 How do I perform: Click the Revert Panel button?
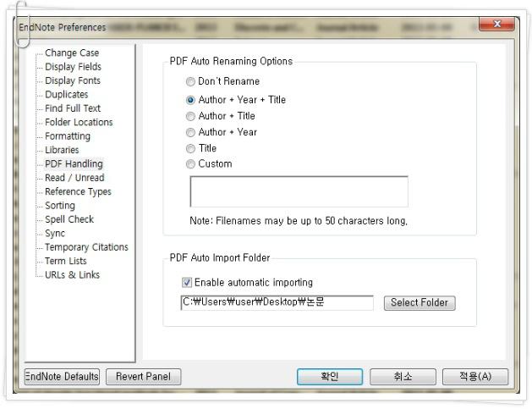143,377
